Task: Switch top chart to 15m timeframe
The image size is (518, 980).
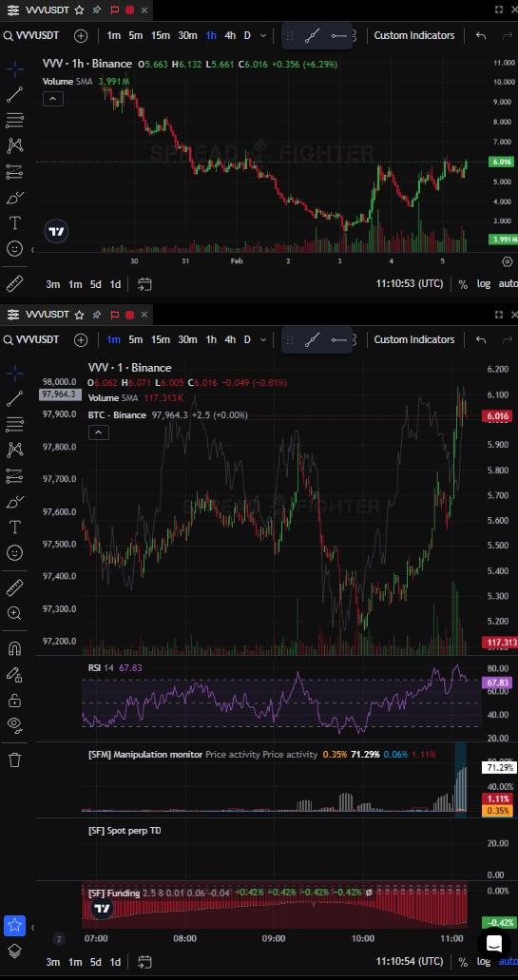Action: pyautogui.click(x=161, y=35)
